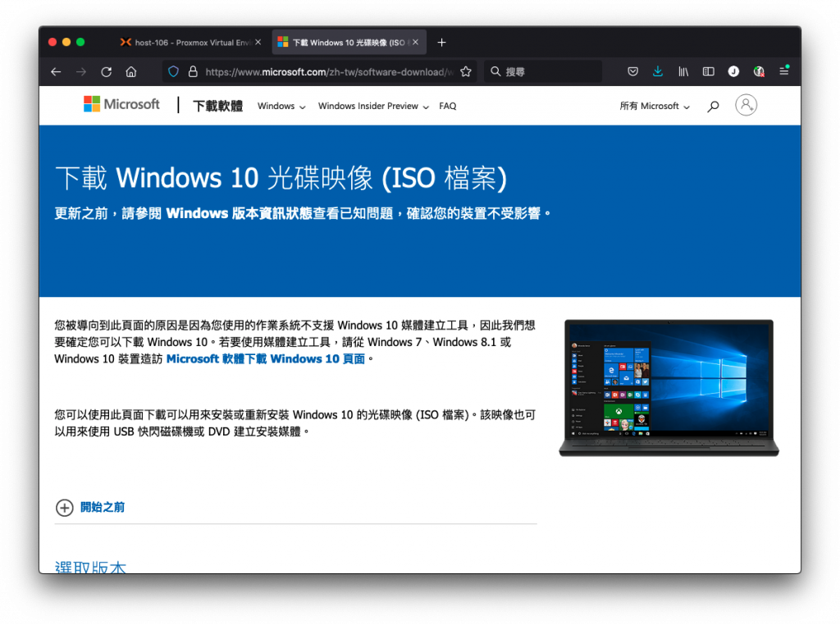Open the Library bookmarks icon
The image size is (840, 625).
tap(683, 71)
